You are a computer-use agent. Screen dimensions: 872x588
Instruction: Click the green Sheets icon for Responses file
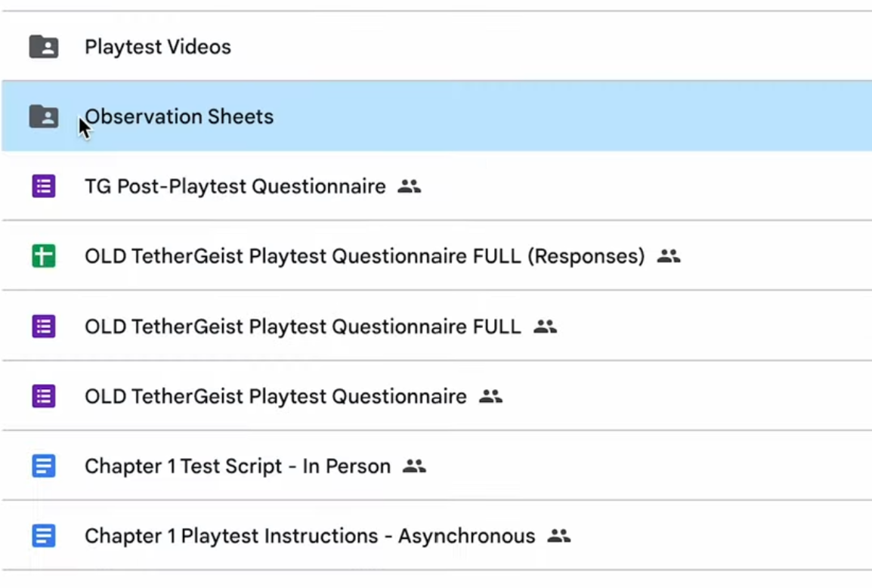point(44,256)
